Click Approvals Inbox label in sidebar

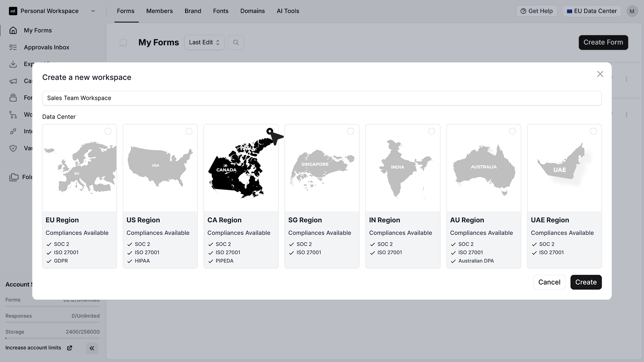click(47, 48)
